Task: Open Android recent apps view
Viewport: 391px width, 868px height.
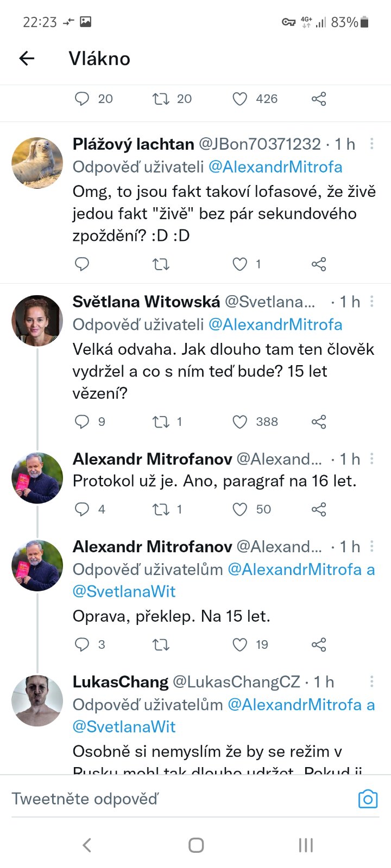Action: click(306, 845)
